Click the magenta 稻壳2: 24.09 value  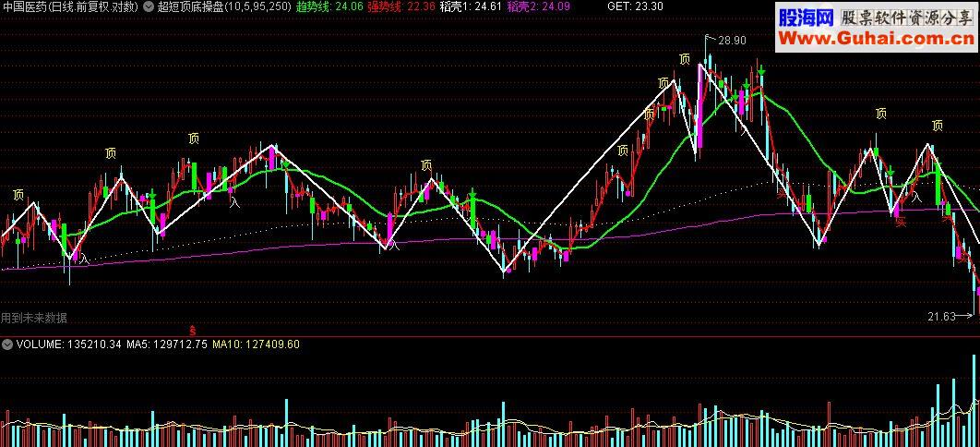538,7
